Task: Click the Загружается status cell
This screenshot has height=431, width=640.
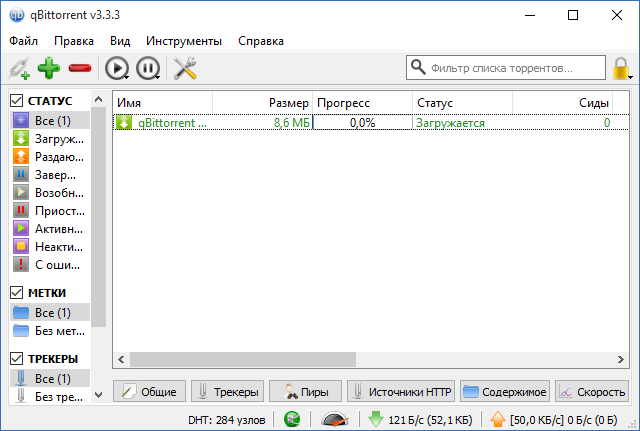Action: pos(450,123)
